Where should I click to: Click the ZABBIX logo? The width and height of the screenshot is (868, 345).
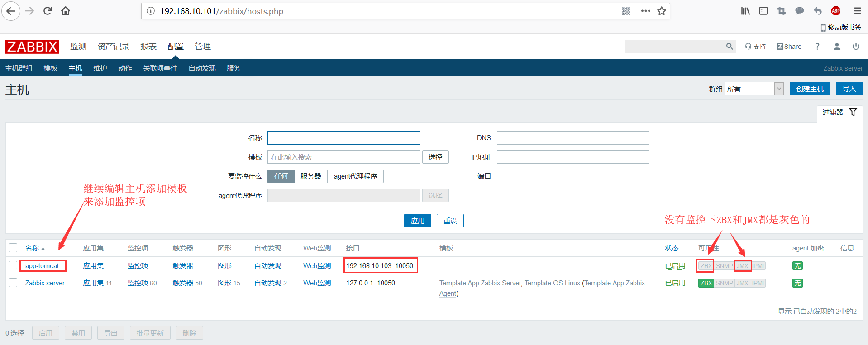[32, 47]
